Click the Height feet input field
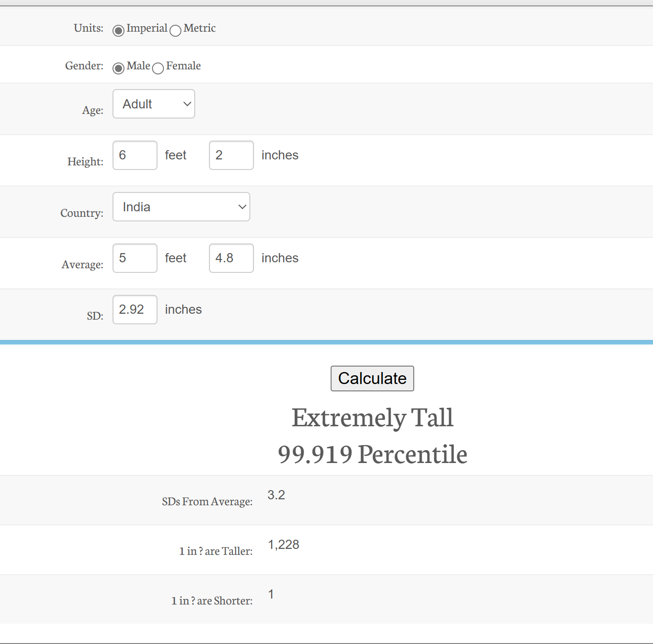 tap(135, 155)
